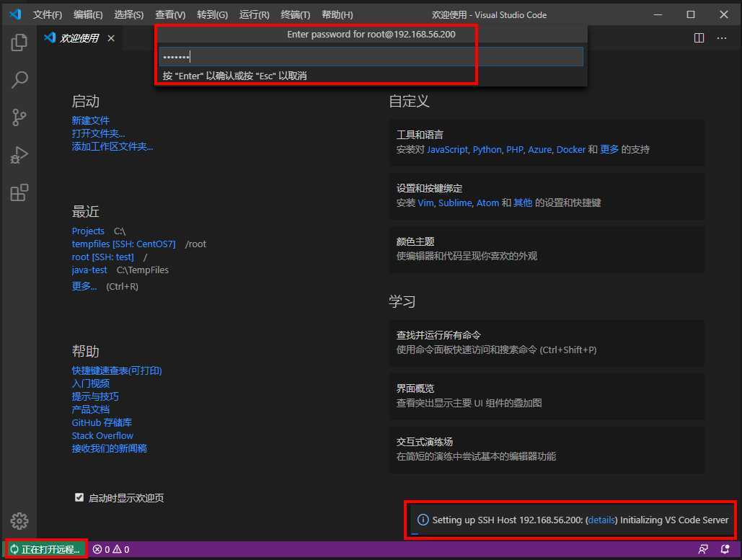
Task: Open the GitHub 存储库 link
Action: tap(102, 422)
